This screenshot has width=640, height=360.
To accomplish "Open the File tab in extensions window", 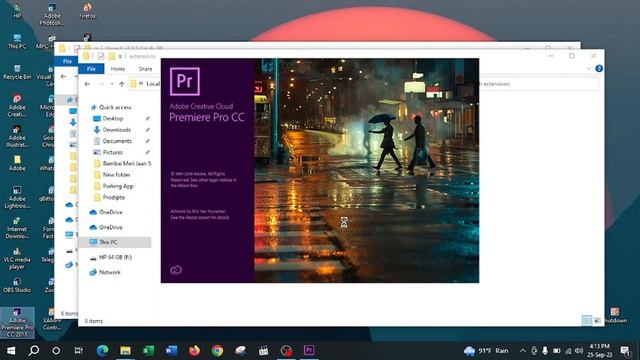I will [91, 69].
